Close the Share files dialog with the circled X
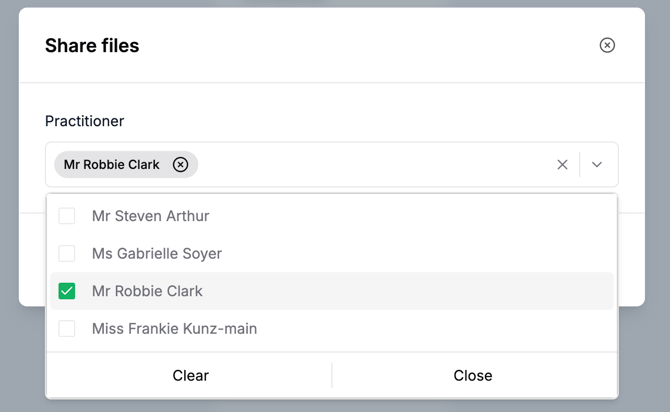 tap(607, 45)
